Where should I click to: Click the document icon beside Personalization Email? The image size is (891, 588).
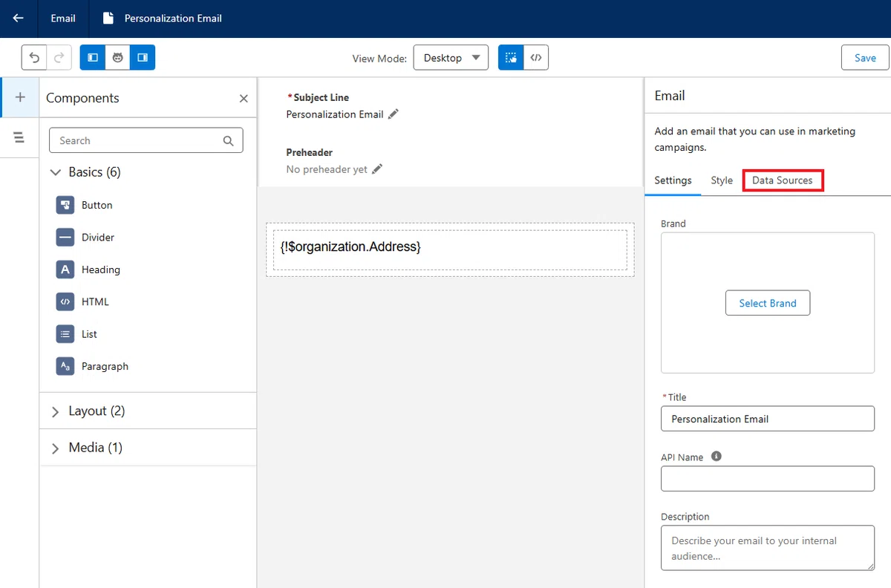[x=108, y=18]
